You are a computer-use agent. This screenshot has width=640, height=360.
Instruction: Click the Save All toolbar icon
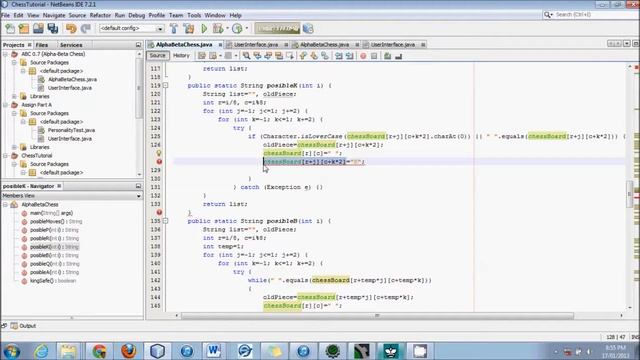pyautogui.click(x=53, y=29)
